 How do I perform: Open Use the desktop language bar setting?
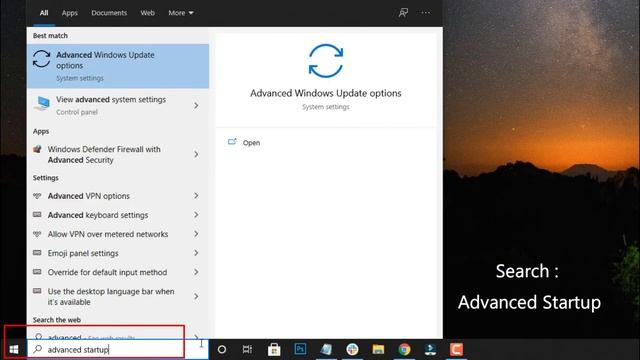click(x=118, y=297)
